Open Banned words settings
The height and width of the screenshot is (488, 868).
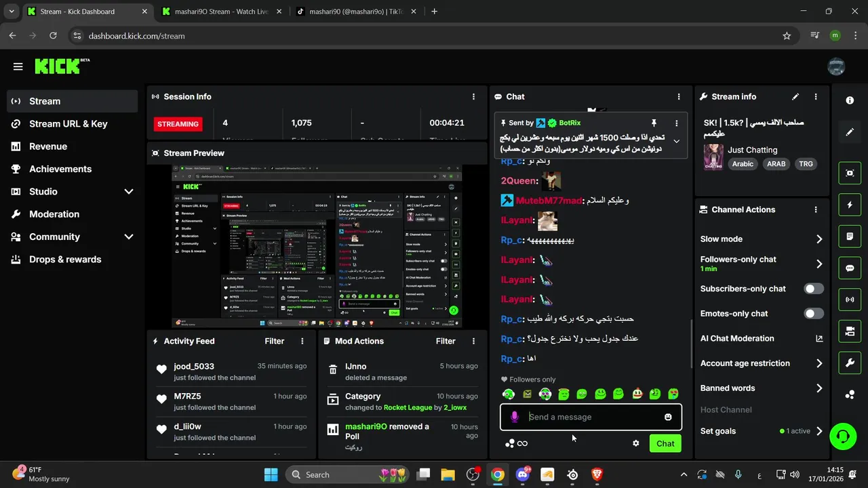pyautogui.click(x=762, y=388)
